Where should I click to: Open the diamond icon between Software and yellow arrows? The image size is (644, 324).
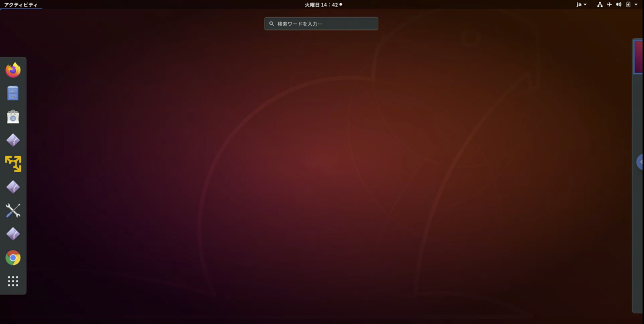point(13,141)
